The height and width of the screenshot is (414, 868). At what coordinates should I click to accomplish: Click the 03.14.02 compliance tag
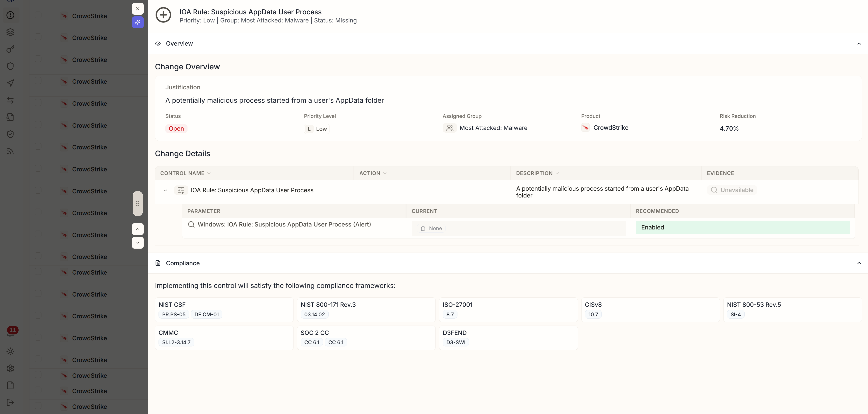point(314,314)
